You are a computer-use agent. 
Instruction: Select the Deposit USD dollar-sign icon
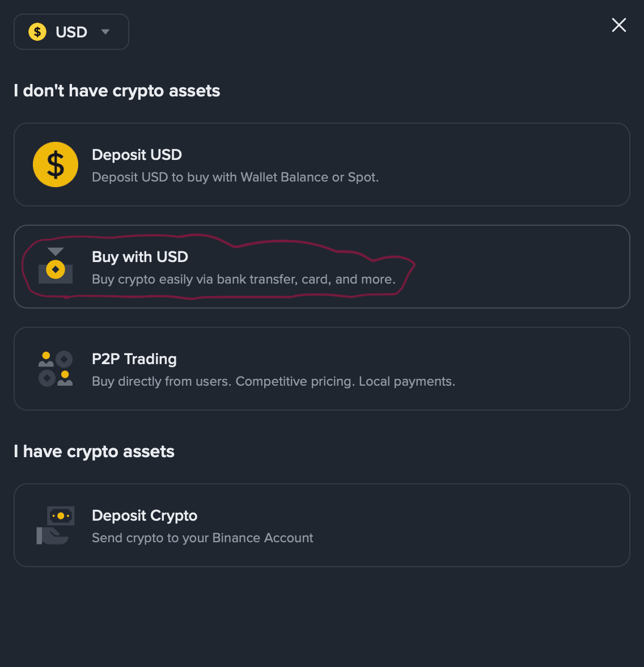click(x=56, y=164)
